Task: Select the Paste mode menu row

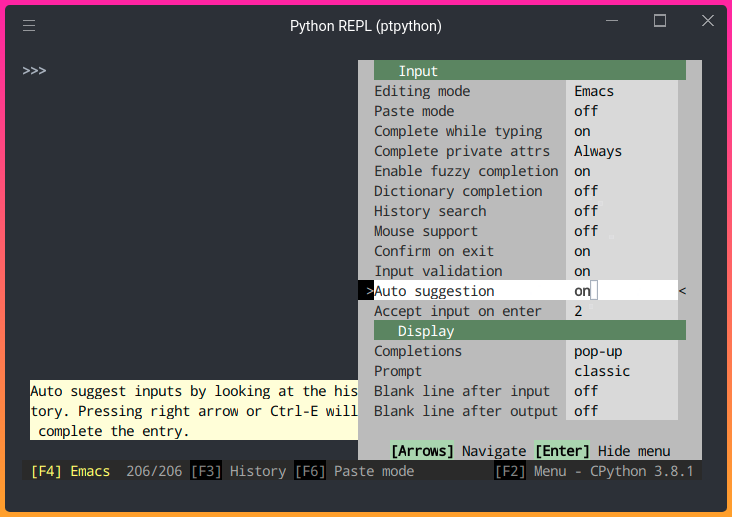Action: [526, 111]
